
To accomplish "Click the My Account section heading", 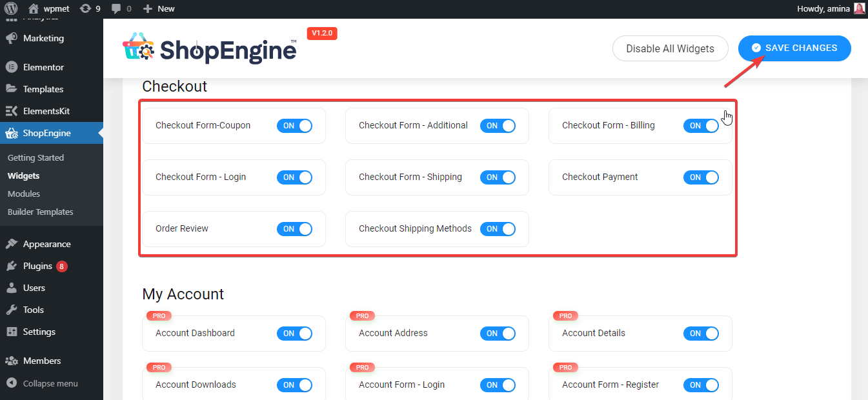I will [x=183, y=294].
